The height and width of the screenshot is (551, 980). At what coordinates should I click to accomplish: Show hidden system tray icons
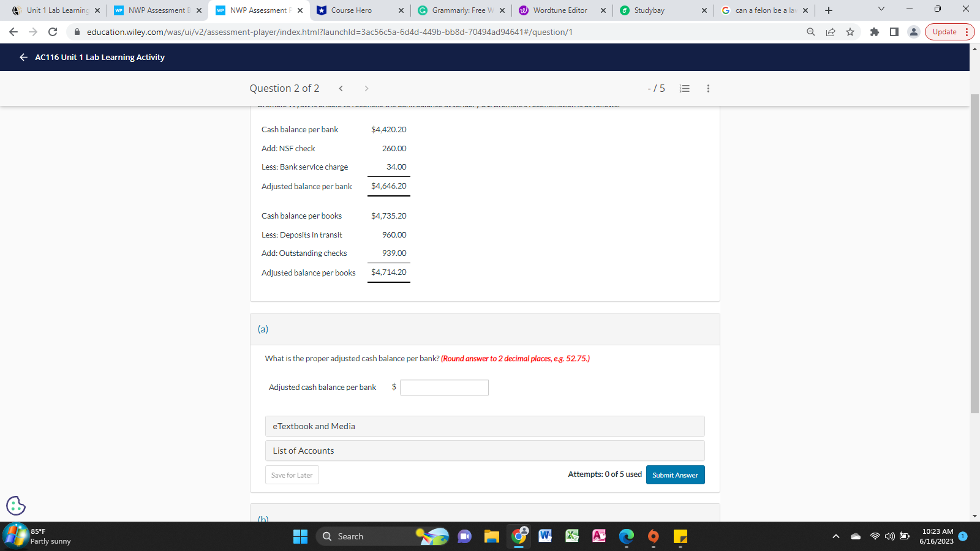(836, 536)
